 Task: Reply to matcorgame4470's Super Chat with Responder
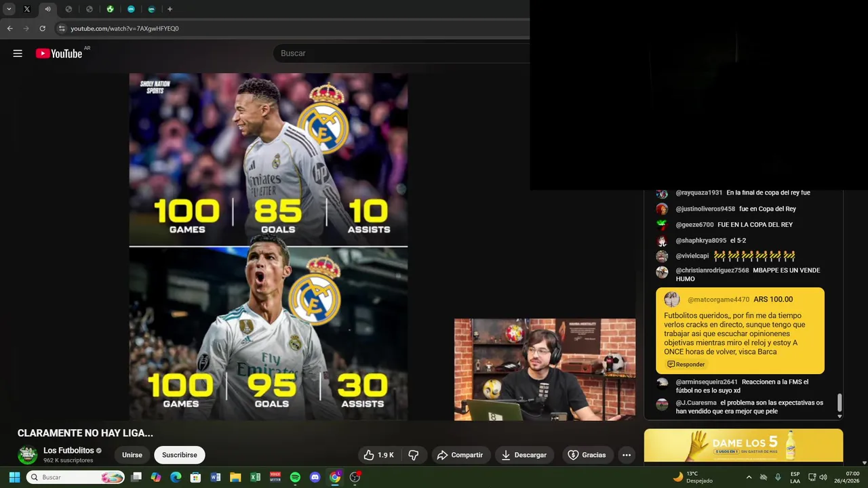pyautogui.click(x=686, y=364)
